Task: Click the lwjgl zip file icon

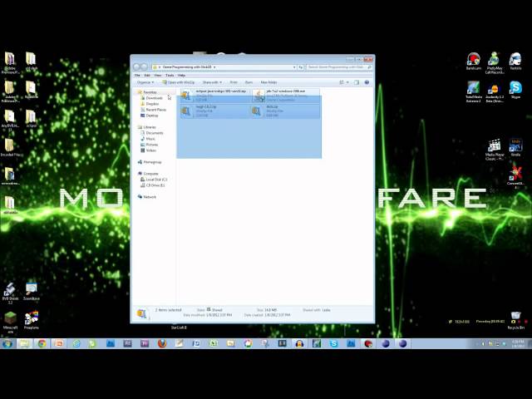Action: coord(185,111)
